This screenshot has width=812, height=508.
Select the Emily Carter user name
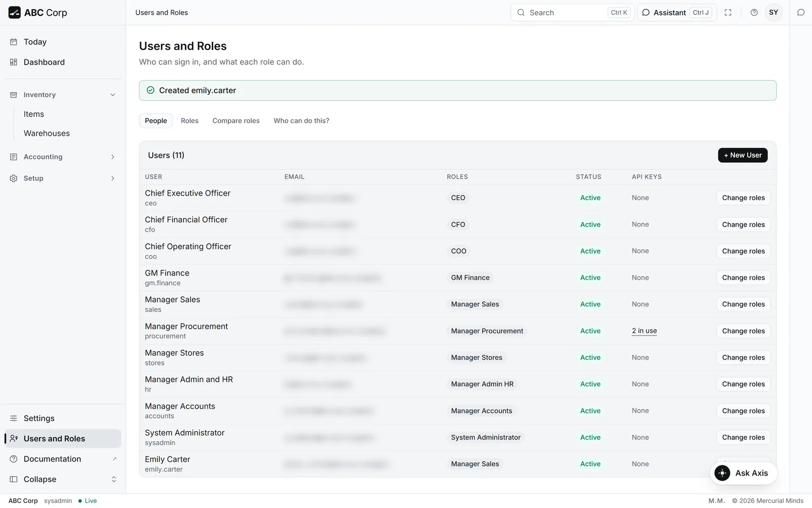click(x=167, y=459)
